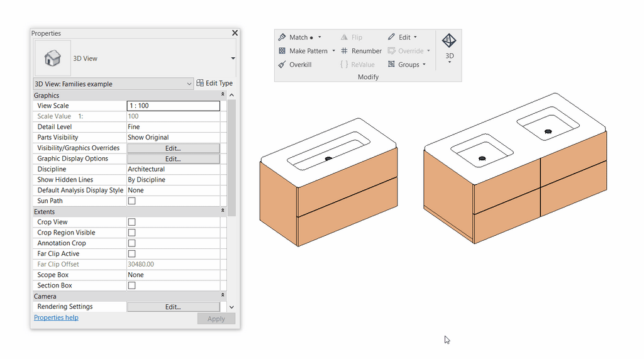Click the Far Clip Offset value 30480.00
The height and width of the screenshot is (359, 644).
(x=141, y=265)
